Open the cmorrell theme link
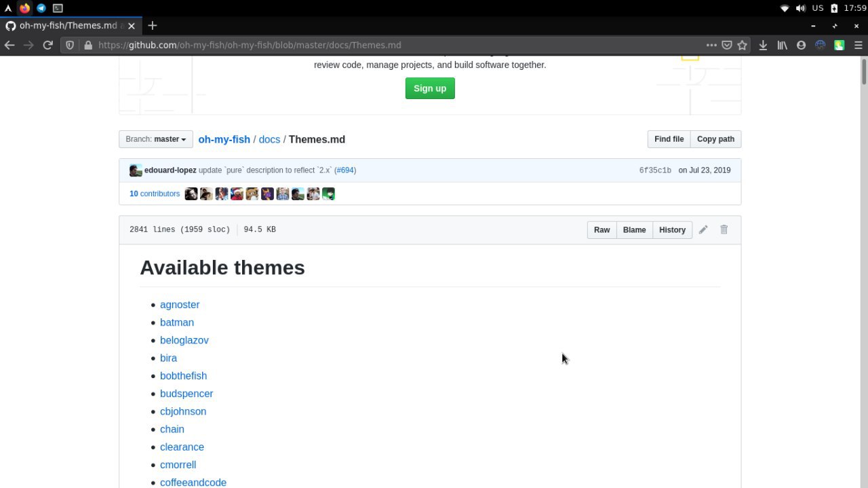This screenshot has width=868, height=488. (178, 464)
